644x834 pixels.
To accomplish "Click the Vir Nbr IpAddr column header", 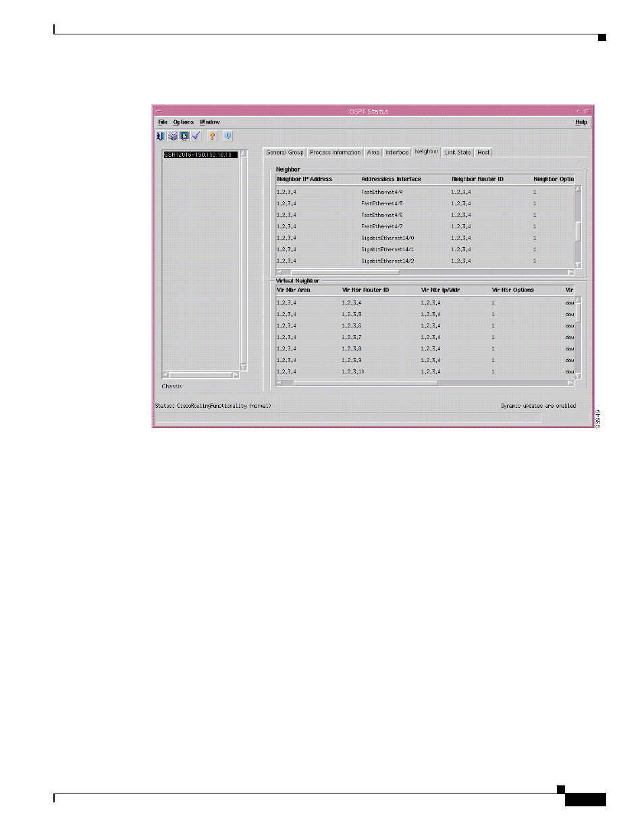I will 440,290.
